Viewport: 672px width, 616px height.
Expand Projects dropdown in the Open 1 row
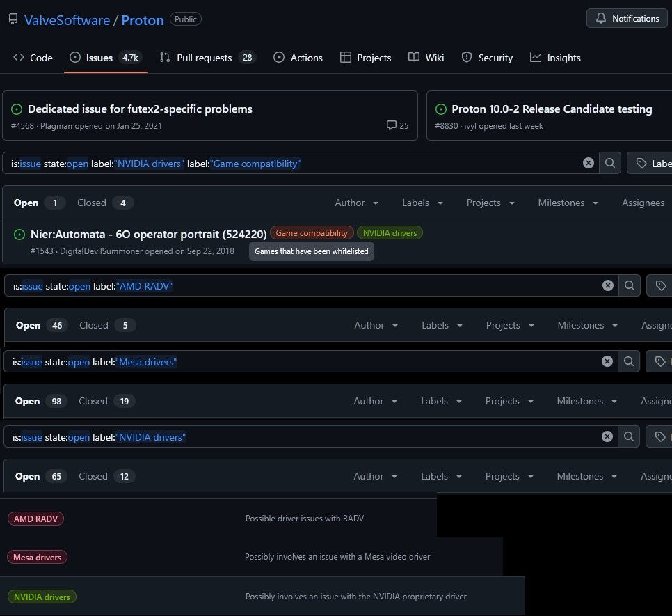point(490,203)
